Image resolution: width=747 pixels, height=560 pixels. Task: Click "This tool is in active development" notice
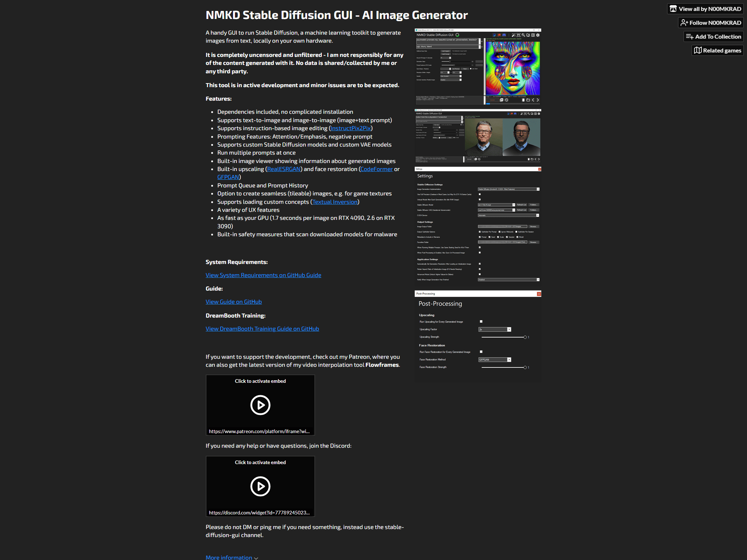[302, 85]
